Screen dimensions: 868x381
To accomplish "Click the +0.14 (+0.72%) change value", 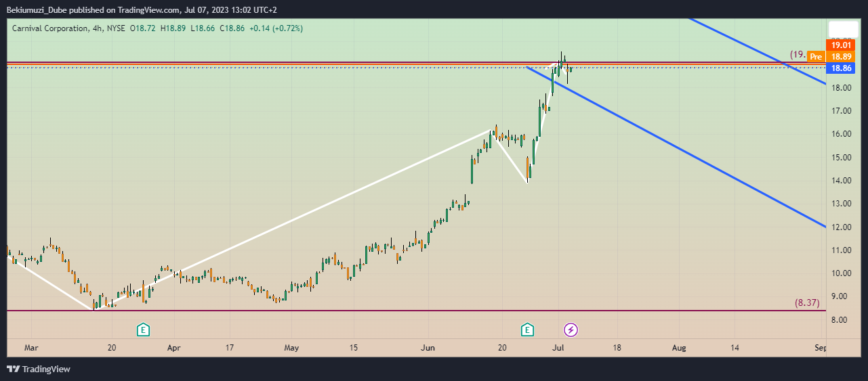I will coord(276,28).
